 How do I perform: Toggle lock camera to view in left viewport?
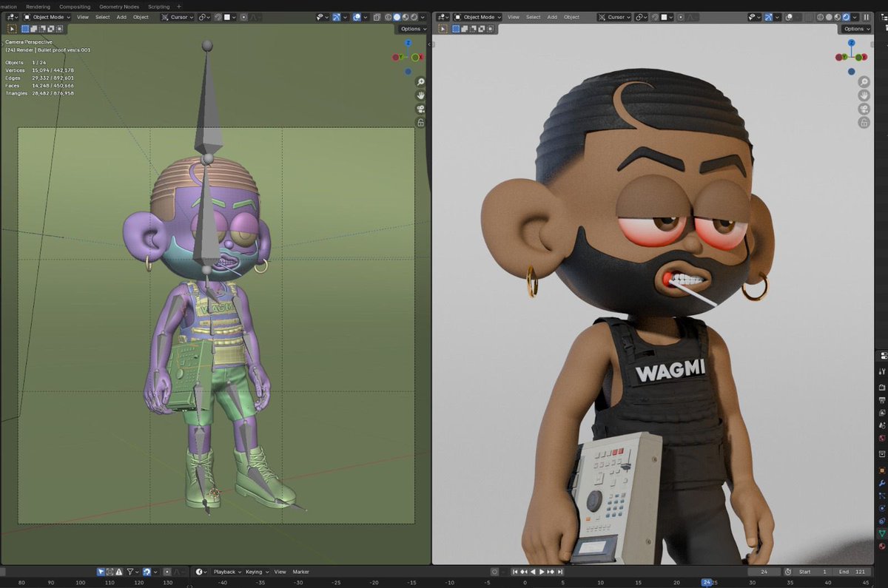[x=420, y=123]
